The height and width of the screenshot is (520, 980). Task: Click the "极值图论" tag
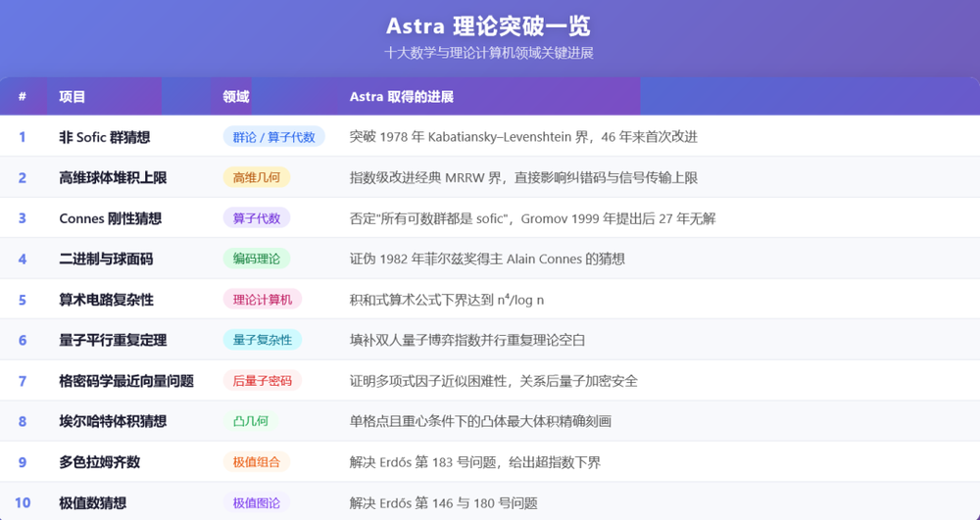pyautogui.click(x=256, y=503)
